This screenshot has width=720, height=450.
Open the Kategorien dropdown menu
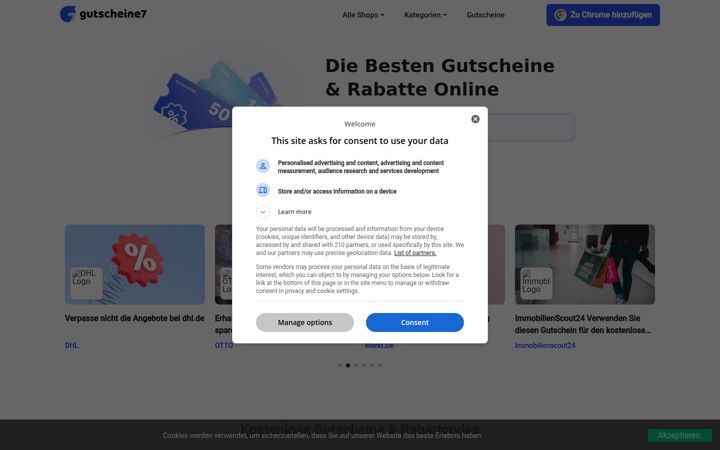pyautogui.click(x=425, y=15)
